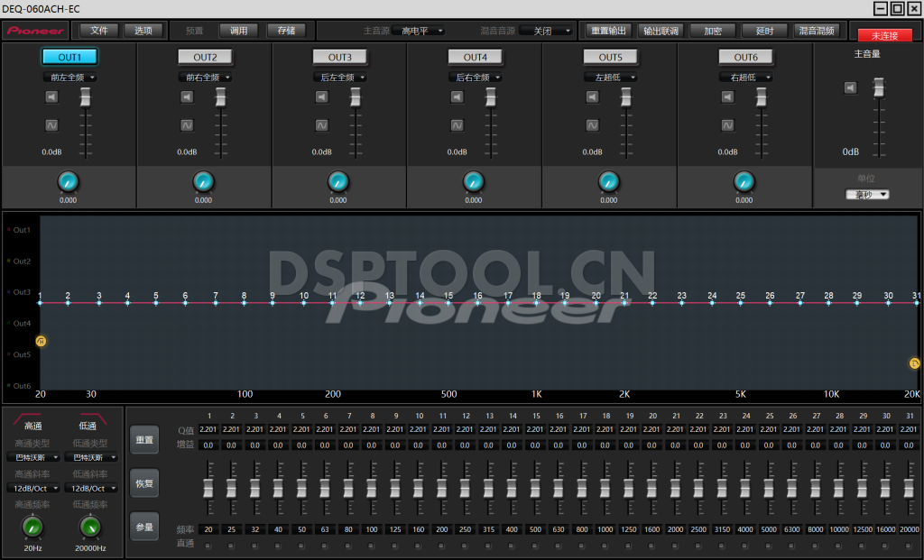The image size is (924, 560).
Task: Click the OUT5 delay knob
Action: 609,182
